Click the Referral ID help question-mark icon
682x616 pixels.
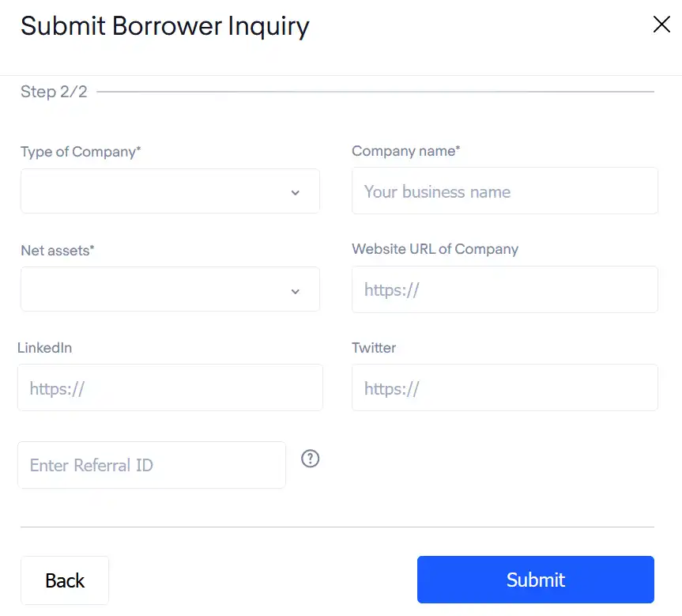point(310,459)
